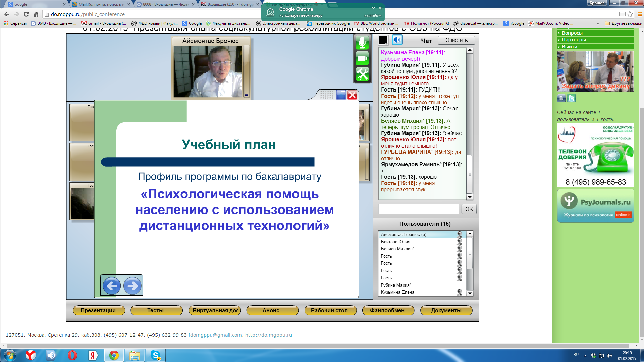Open the Документы tab

tap(446, 310)
